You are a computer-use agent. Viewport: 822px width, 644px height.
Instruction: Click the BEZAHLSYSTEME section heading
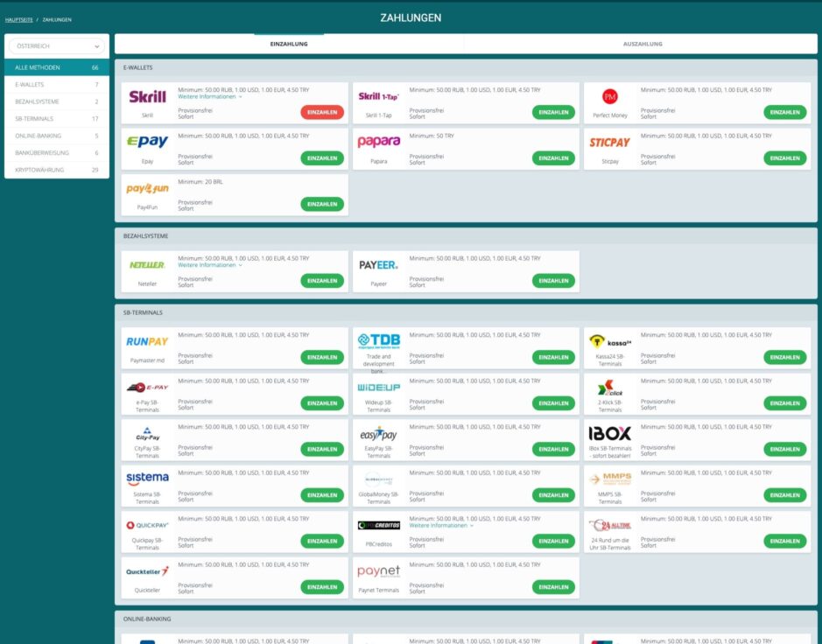(x=145, y=236)
